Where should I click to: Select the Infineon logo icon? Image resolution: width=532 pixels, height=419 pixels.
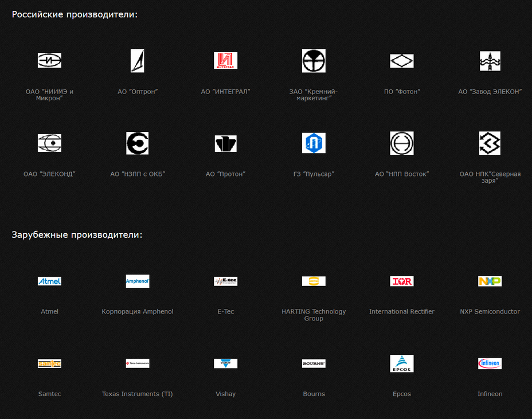[490, 363]
